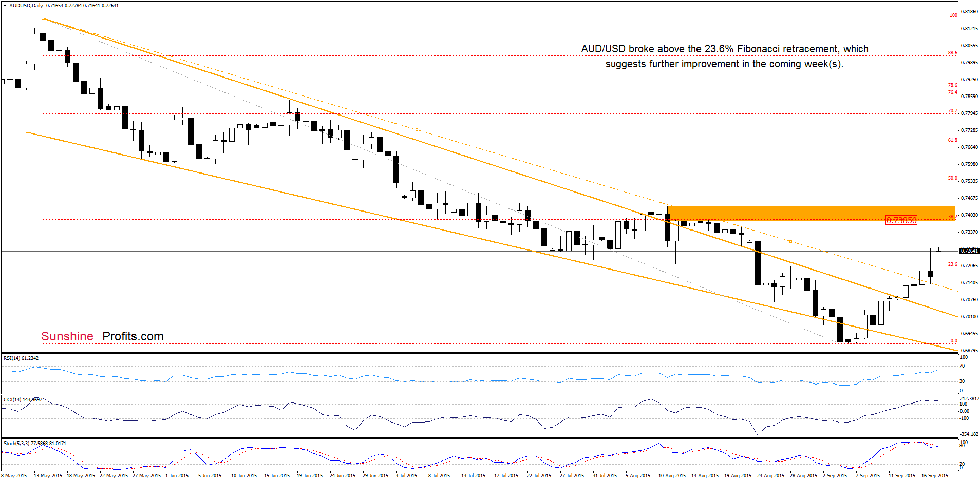Image resolution: width=980 pixels, height=480 pixels.
Task: Select the Stoch(5,3,3) indicator label
Action: (x=35, y=444)
